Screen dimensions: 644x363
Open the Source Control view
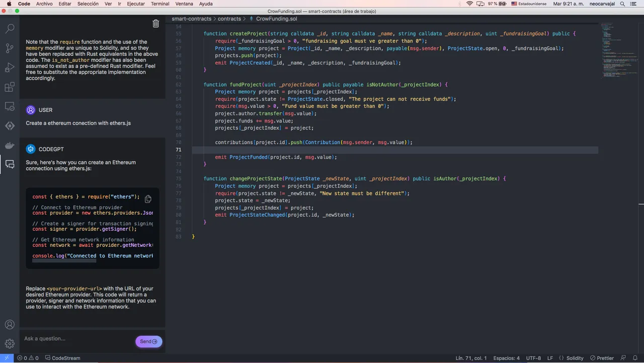pyautogui.click(x=10, y=48)
